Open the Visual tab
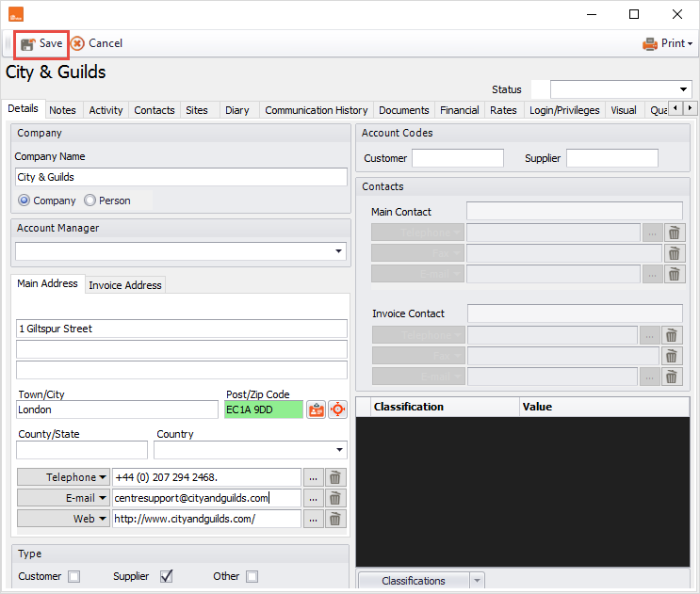The width and height of the screenshot is (700, 594). coord(624,110)
